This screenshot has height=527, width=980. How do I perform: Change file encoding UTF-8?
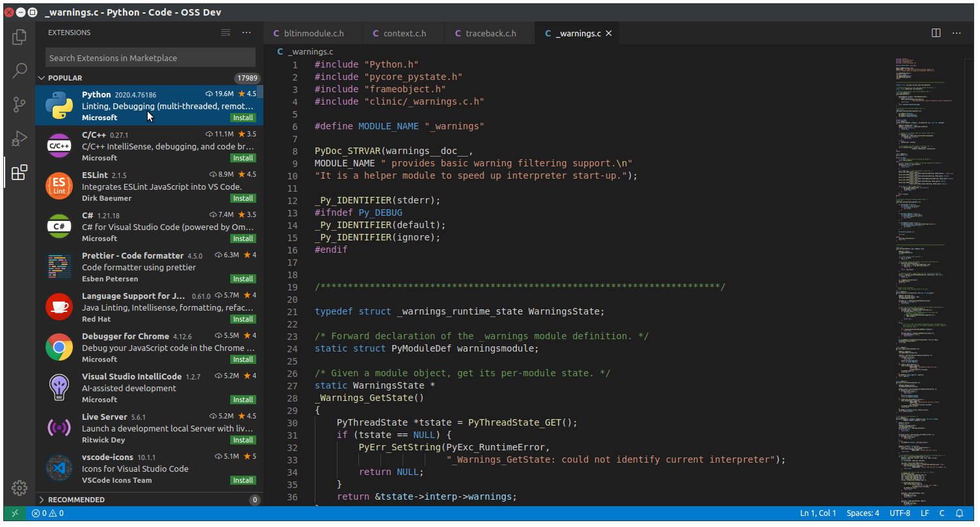pyautogui.click(x=900, y=513)
